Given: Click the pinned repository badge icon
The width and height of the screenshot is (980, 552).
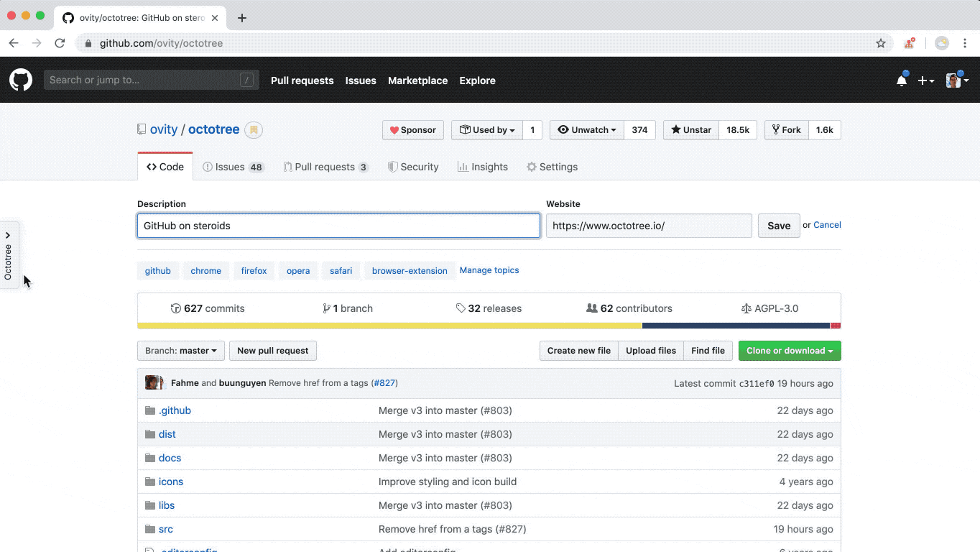Looking at the screenshot, I should [x=254, y=130].
